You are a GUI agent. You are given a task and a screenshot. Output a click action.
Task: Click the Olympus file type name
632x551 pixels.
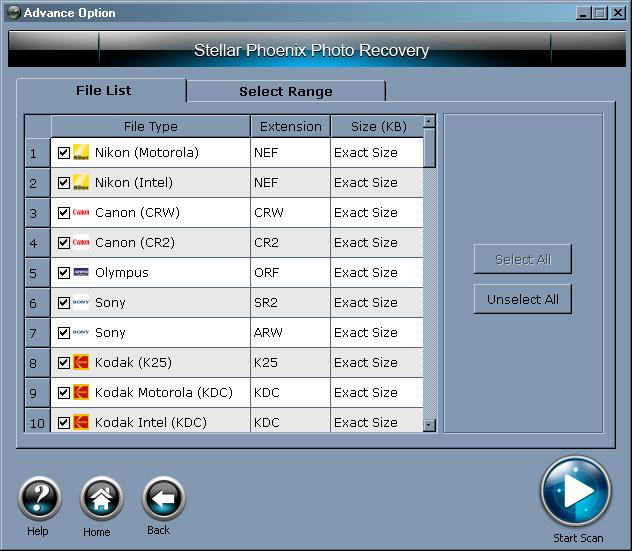click(x=122, y=273)
